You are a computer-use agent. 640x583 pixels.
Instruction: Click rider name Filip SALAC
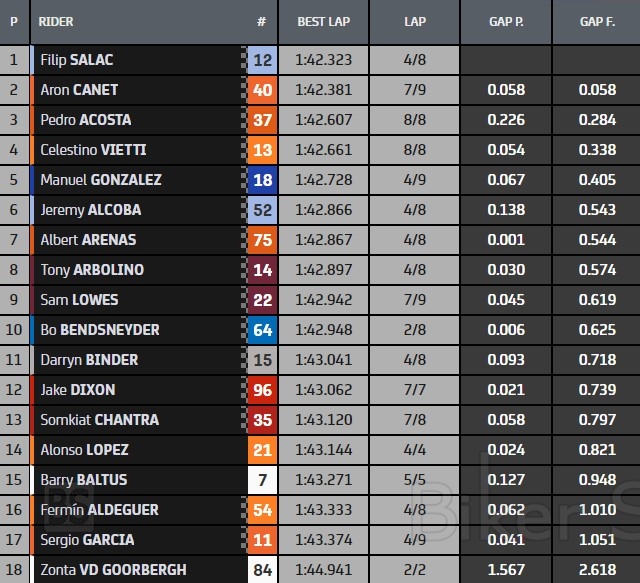point(77,60)
